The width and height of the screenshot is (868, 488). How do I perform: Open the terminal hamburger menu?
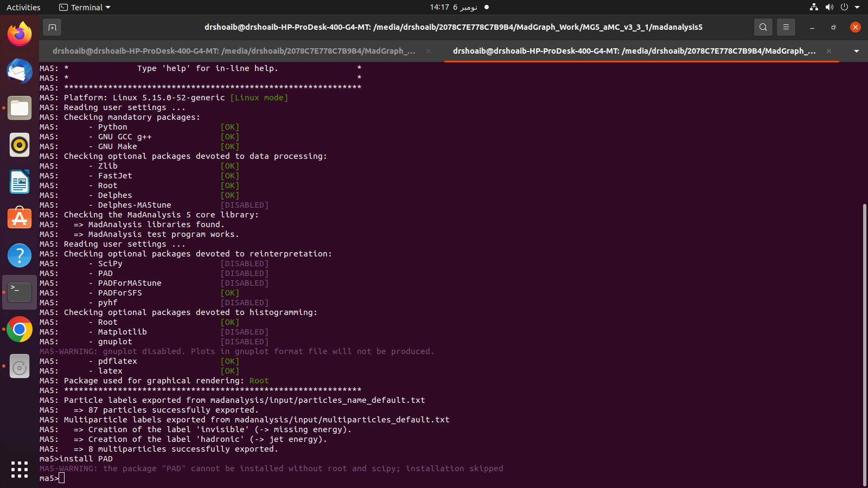[786, 27]
